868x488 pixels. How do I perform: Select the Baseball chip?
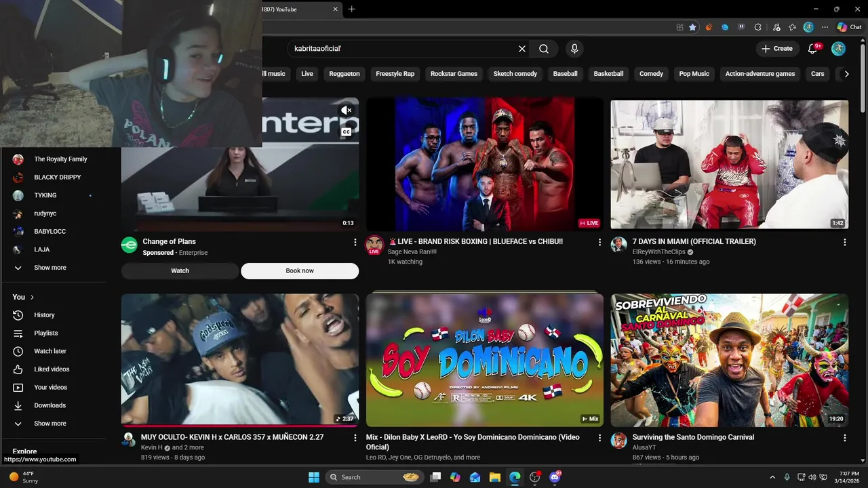point(565,74)
